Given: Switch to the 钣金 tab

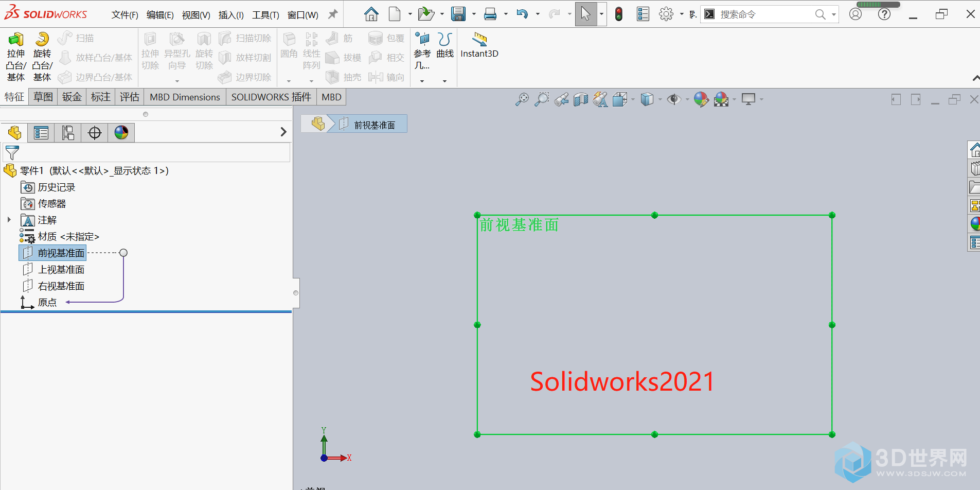Looking at the screenshot, I should click(x=72, y=97).
